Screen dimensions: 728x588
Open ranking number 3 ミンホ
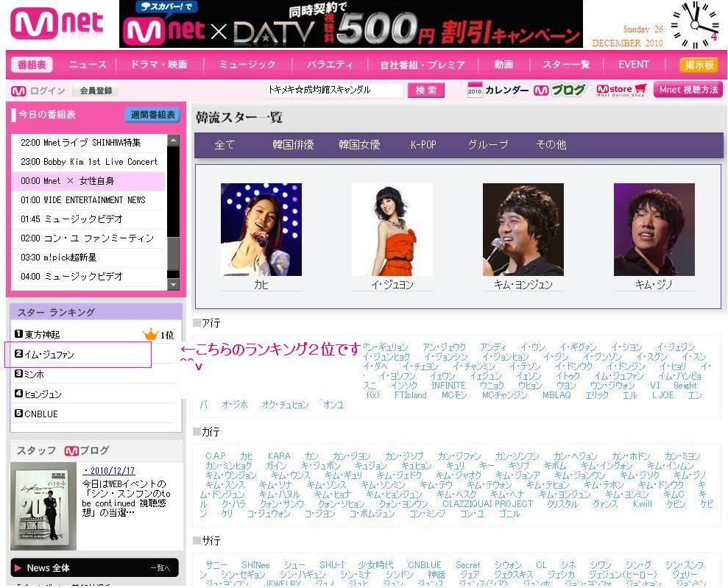pyautogui.click(x=35, y=374)
